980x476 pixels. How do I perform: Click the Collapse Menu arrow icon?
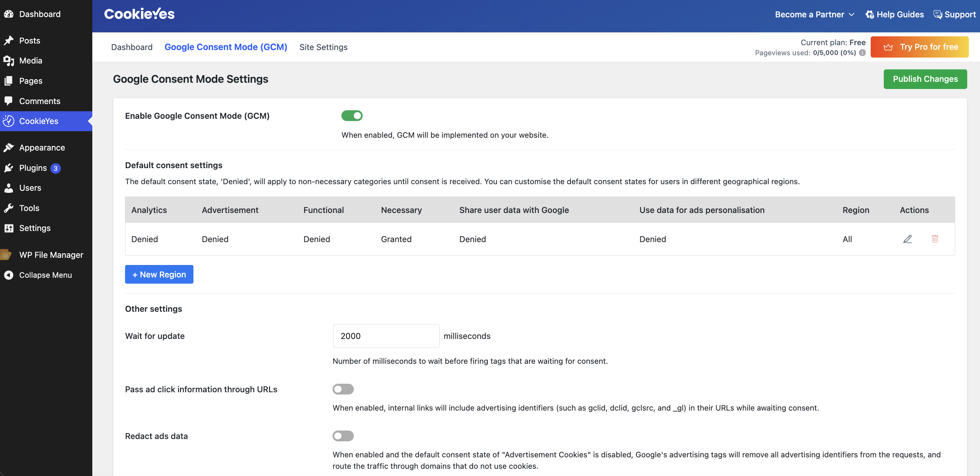click(9, 275)
